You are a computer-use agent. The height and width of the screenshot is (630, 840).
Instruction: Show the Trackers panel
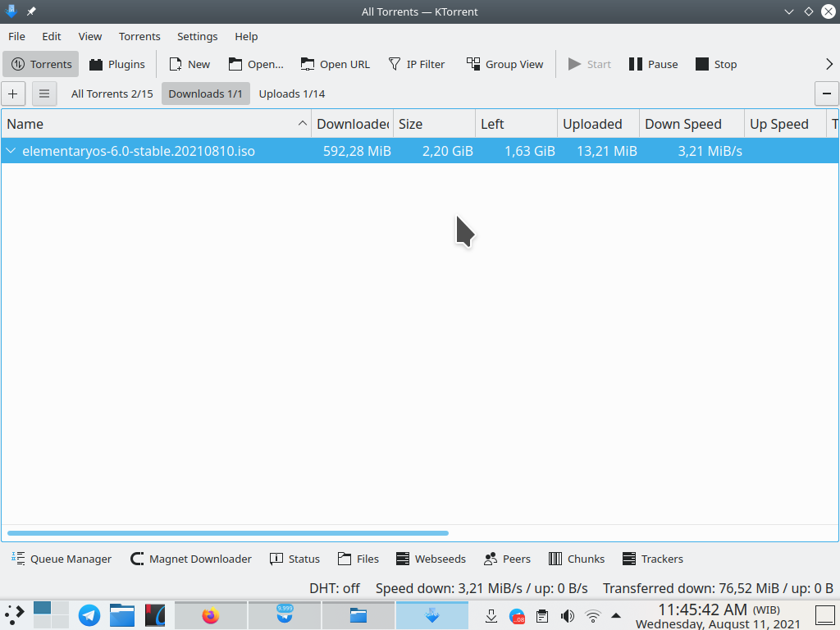652,559
